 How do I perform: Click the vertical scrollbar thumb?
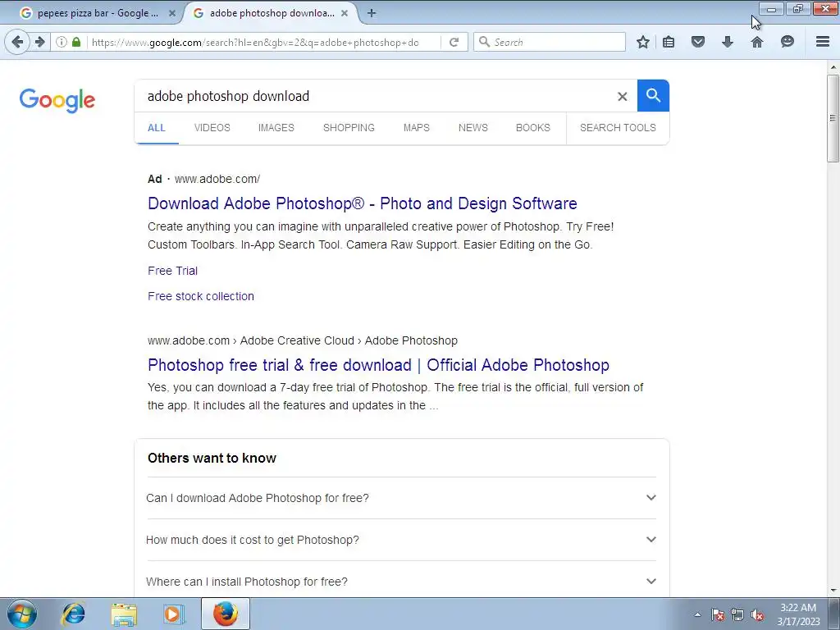(833, 118)
